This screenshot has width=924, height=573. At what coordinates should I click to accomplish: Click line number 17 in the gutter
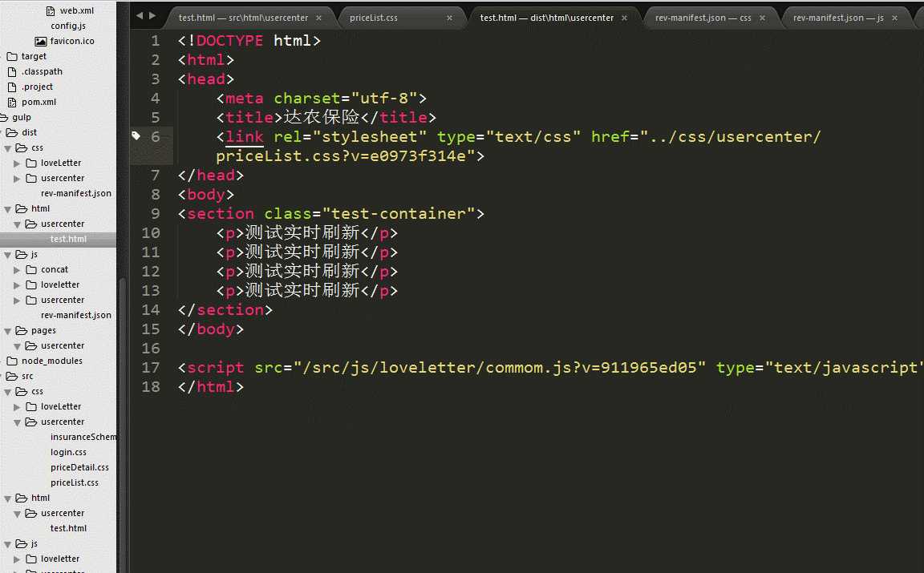[x=151, y=368]
